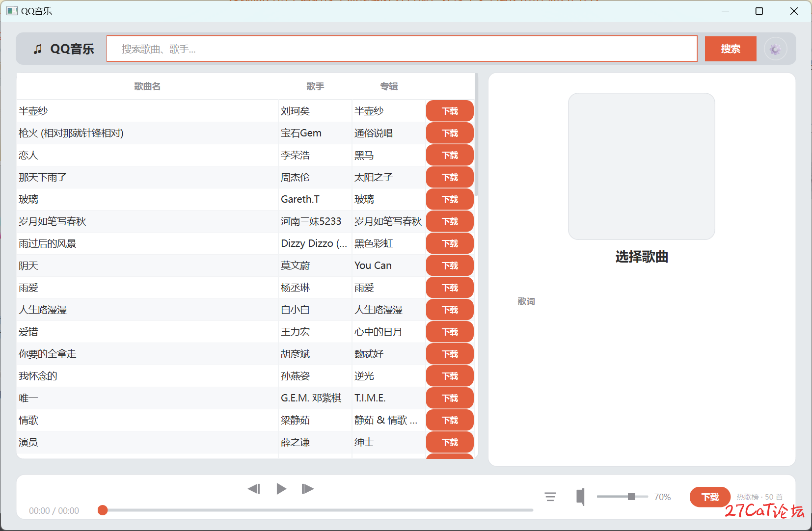The image size is (812, 531).
Task: Download 情歌 by 梁静茹
Action: click(x=450, y=420)
